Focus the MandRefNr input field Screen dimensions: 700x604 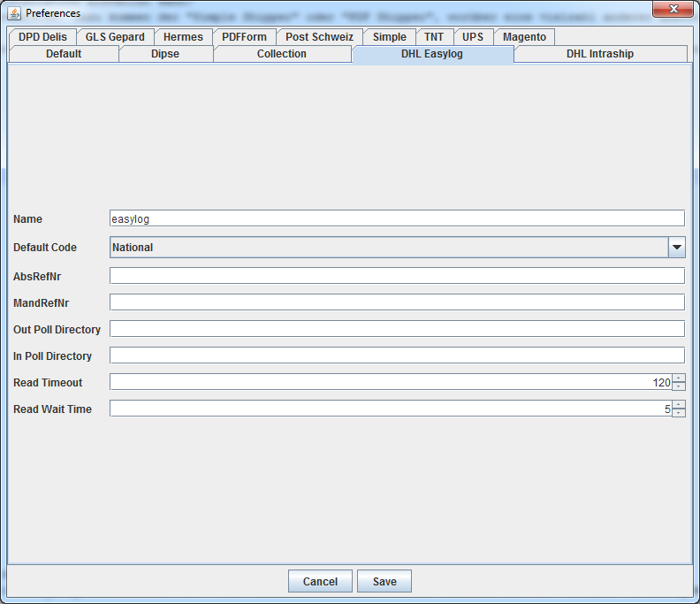tap(398, 302)
